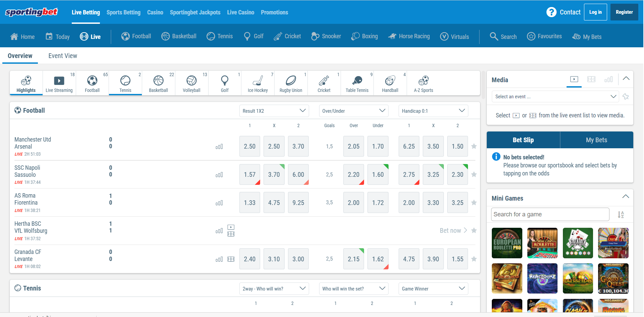Open the Sports Betting menu
Viewport: 644px width, 317px height.
(x=123, y=12)
